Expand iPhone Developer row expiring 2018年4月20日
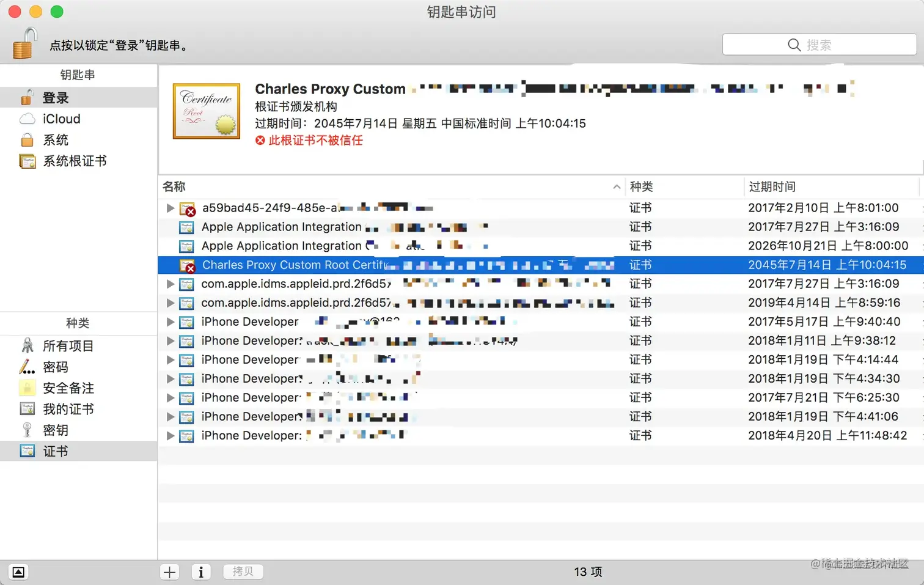Image resolution: width=924 pixels, height=585 pixels. click(170, 435)
